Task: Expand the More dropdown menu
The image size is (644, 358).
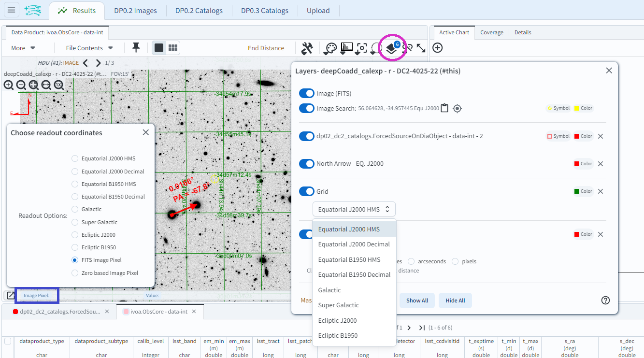Action: coord(23,48)
